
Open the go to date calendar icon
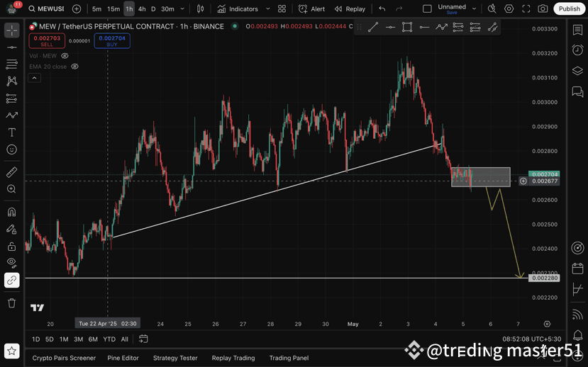coord(143,339)
